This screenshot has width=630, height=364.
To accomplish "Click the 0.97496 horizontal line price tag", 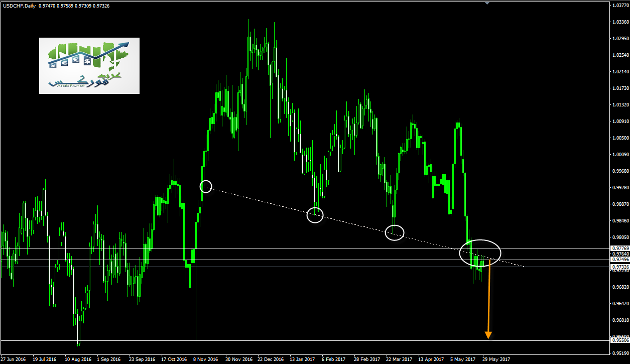I will pyautogui.click(x=620, y=260).
